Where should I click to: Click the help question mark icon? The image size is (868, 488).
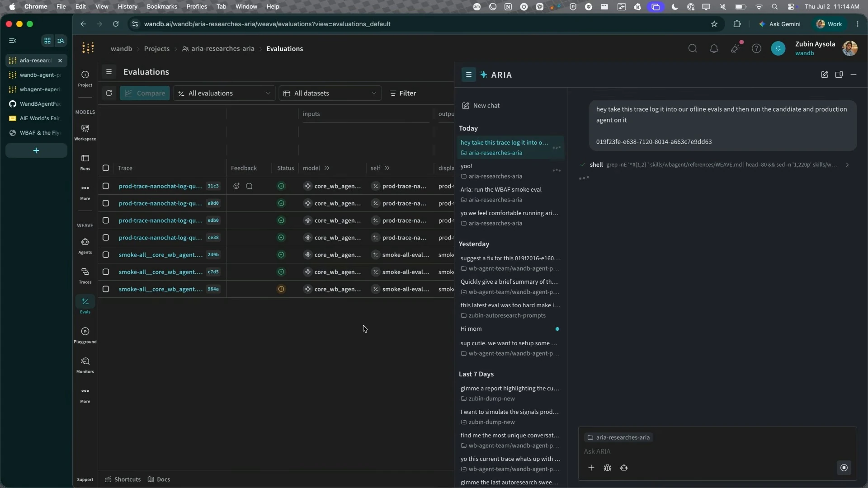[756, 48]
